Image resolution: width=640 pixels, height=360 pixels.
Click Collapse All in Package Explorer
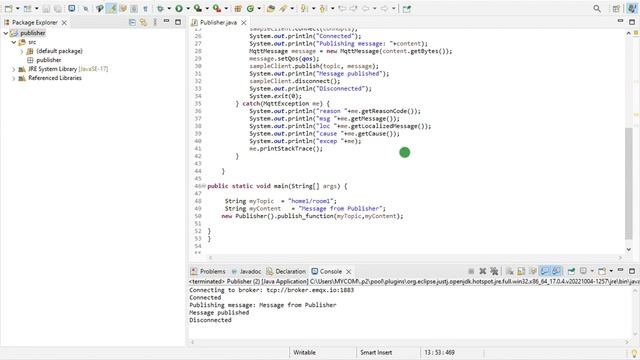(132, 22)
